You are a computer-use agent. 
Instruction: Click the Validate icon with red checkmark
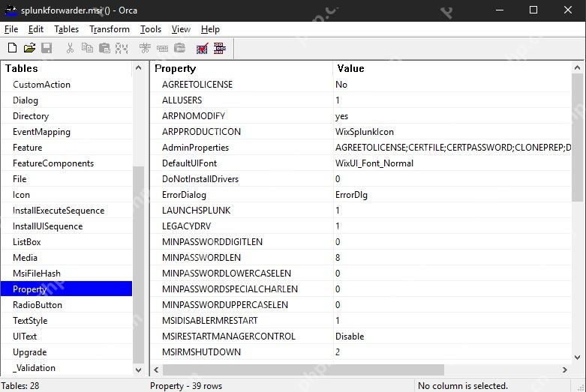coord(202,48)
